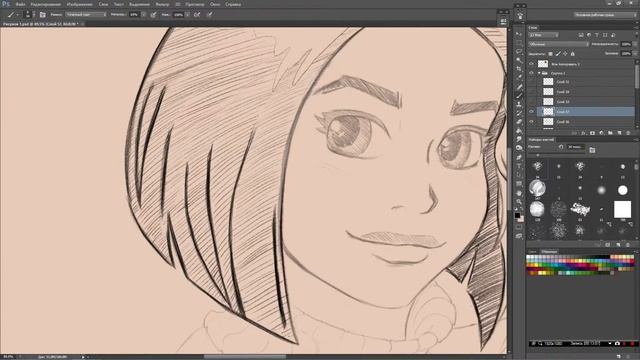Open the brush mode dropdown in options bar

pos(86,15)
